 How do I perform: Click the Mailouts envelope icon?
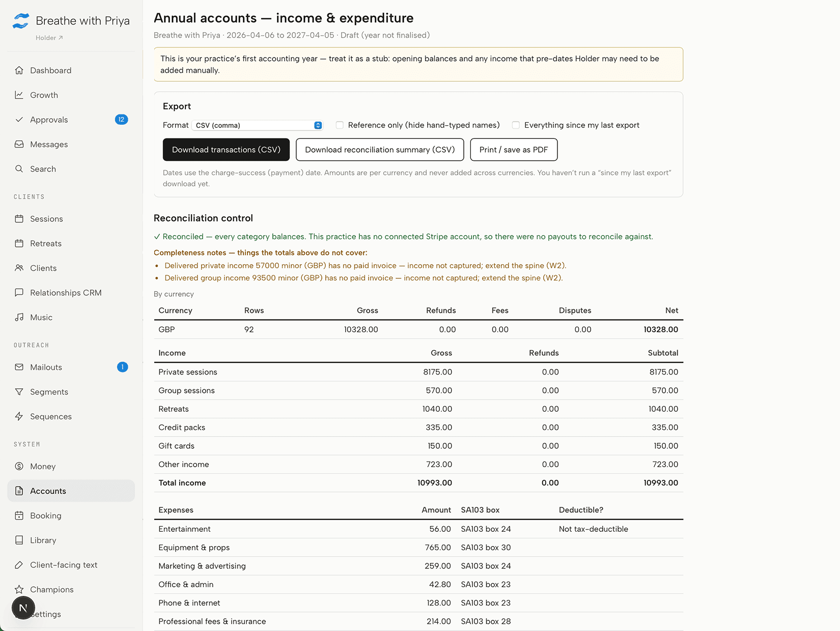19,367
